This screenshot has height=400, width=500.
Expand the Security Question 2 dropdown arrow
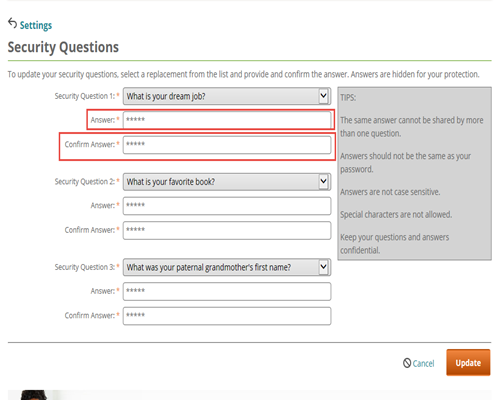323,182
